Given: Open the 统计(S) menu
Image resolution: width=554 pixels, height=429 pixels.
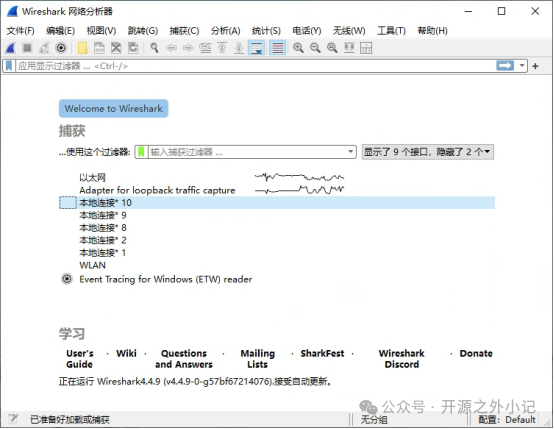Looking at the screenshot, I should 266,31.
